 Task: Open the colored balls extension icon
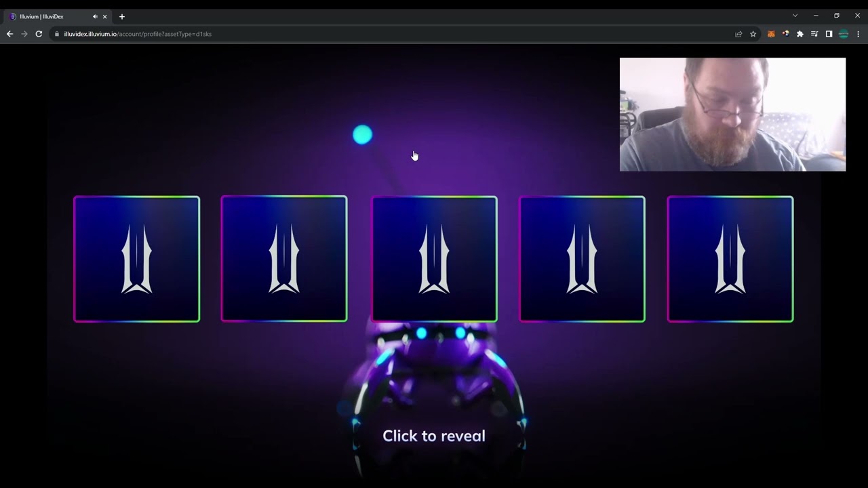(785, 34)
